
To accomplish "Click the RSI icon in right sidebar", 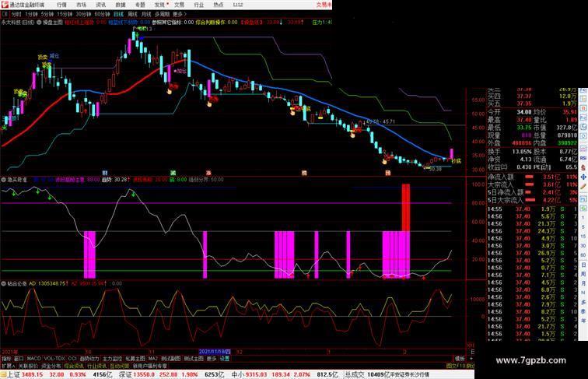I will 583,159.
